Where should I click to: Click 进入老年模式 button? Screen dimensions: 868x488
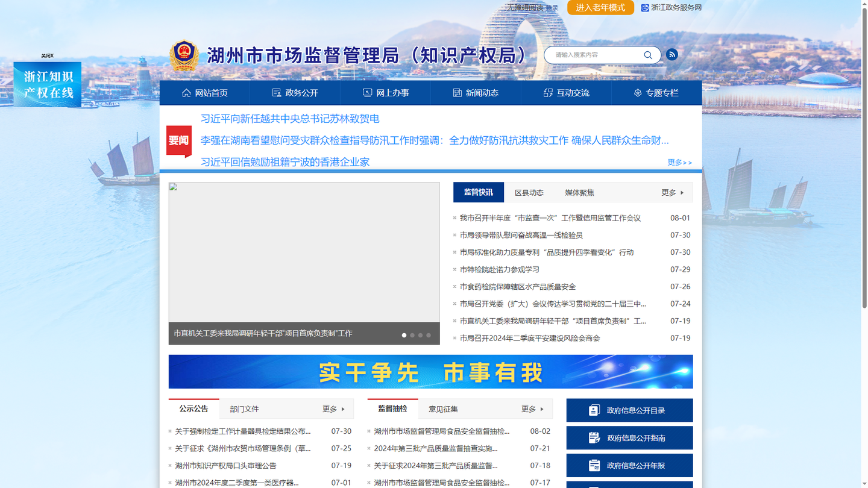[x=600, y=7]
